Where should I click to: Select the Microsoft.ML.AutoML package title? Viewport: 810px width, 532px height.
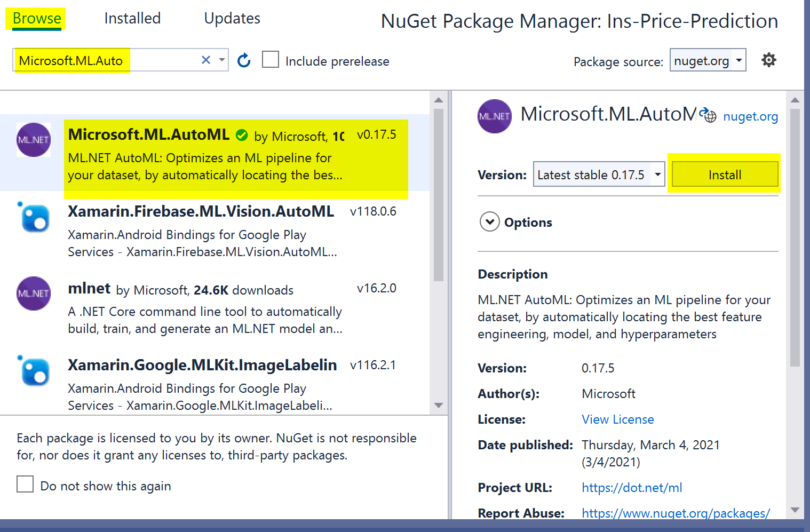(149, 134)
